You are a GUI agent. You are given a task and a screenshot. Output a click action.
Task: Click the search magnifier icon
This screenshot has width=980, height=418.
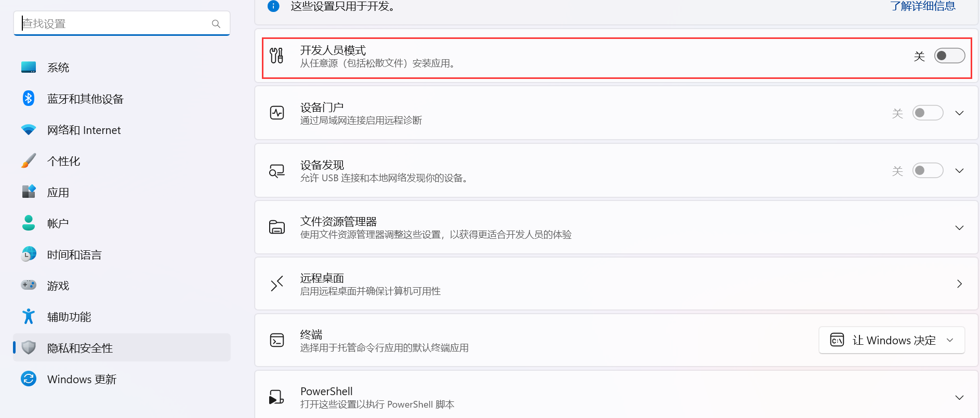click(x=216, y=24)
